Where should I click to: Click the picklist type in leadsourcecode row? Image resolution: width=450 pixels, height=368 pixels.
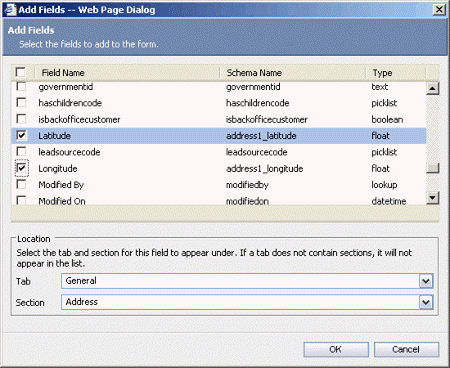click(384, 152)
